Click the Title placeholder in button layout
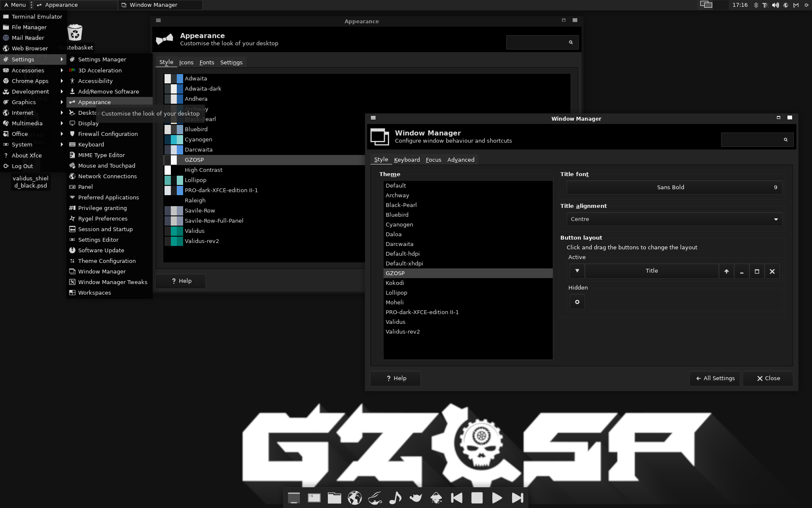The image size is (812, 508). (652, 271)
